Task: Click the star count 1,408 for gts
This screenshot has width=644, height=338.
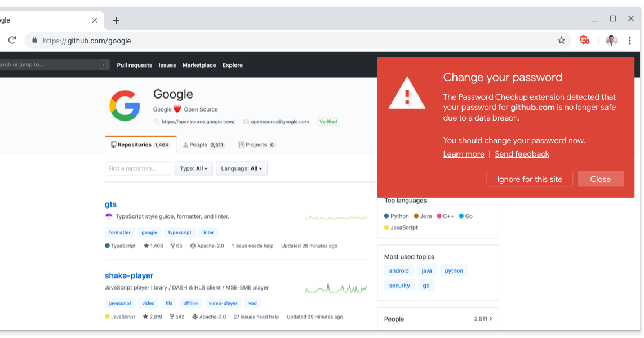Action: [153, 246]
